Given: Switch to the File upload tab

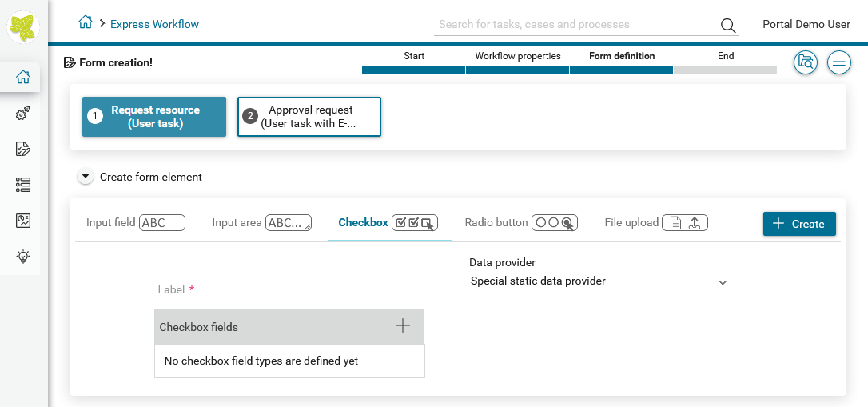Looking at the screenshot, I should coord(656,222).
